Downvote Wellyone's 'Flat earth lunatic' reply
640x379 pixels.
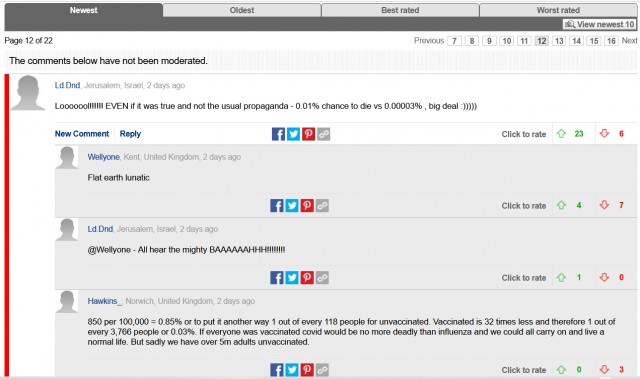coord(604,205)
